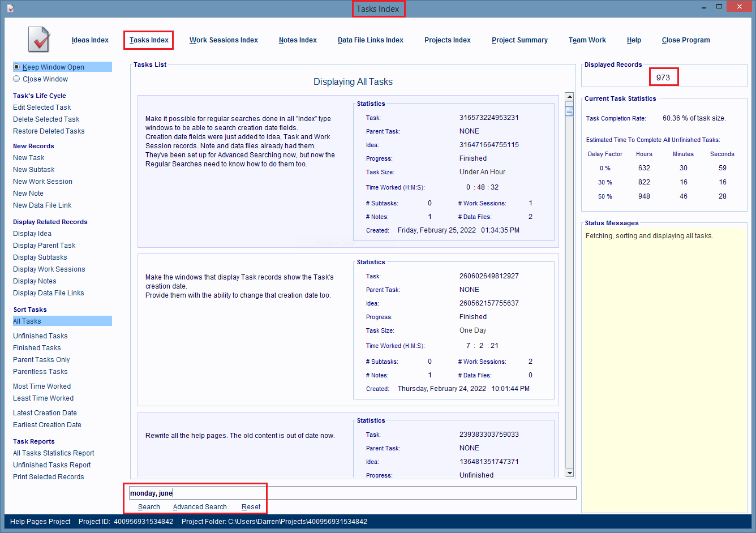The height and width of the screenshot is (533, 756).
Task: Click Edit Selected Task
Action: point(42,108)
